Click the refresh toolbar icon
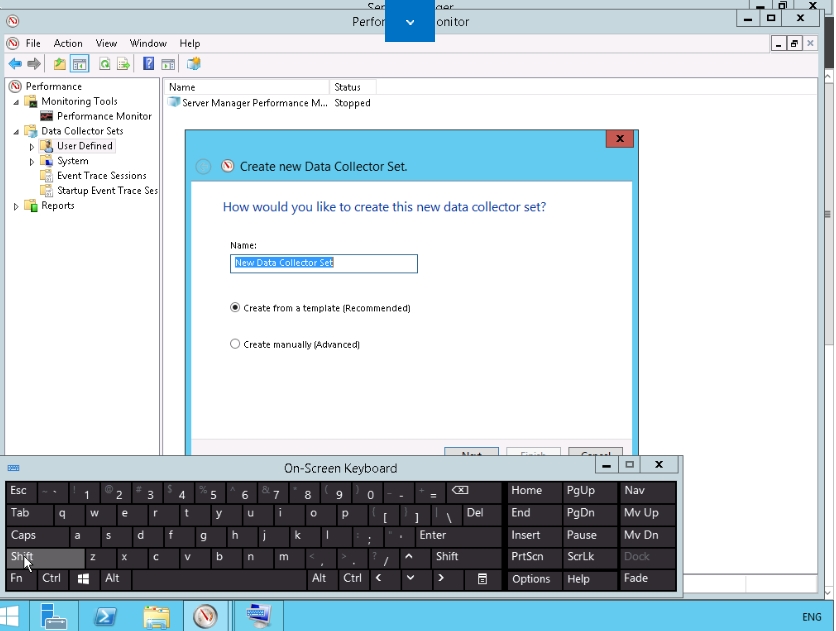This screenshot has height=631, width=836. (104, 64)
